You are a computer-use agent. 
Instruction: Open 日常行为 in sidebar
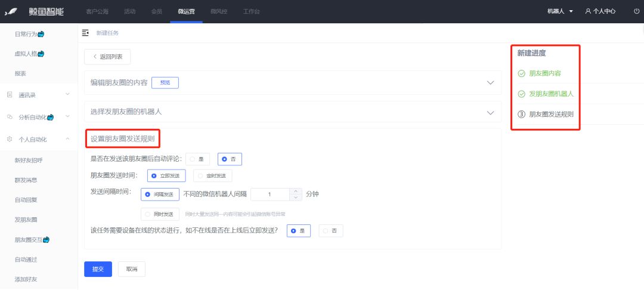[26, 34]
